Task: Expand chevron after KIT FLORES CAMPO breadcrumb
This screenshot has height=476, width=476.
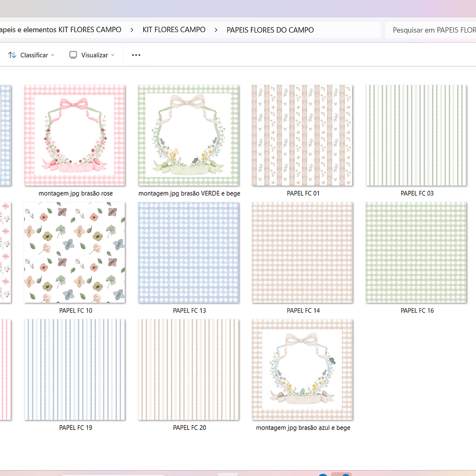Action: [x=216, y=30]
